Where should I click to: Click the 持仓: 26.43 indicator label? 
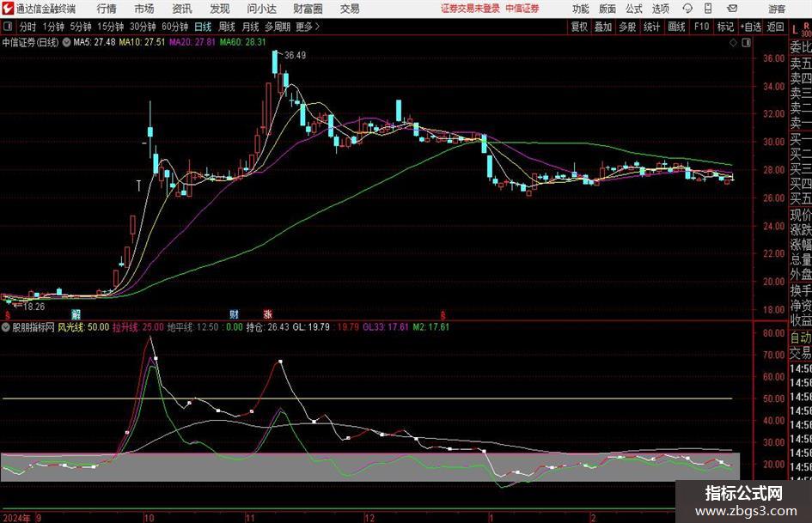[x=268, y=327]
